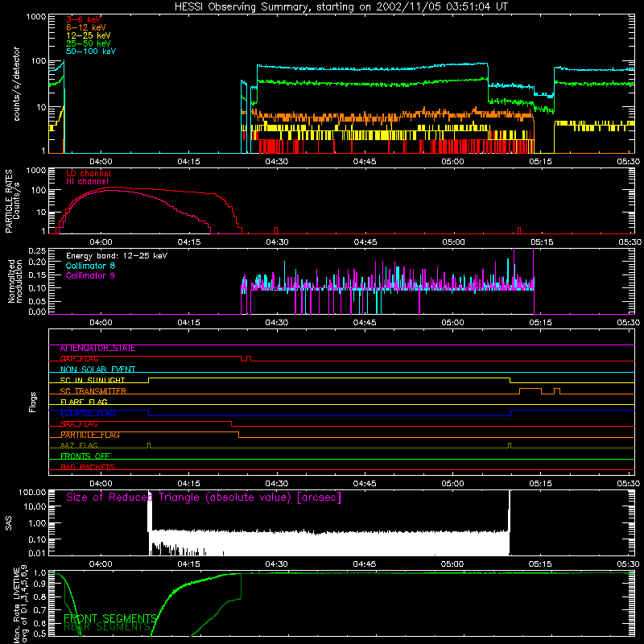The height and width of the screenshot is (644, 644).
Task: Click the 'LO channel' legend label
Action: tap(89, 173)
